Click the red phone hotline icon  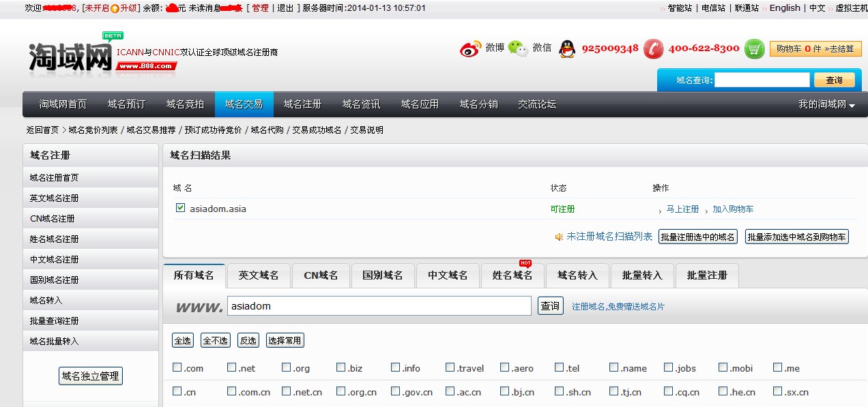pos(653,48)
